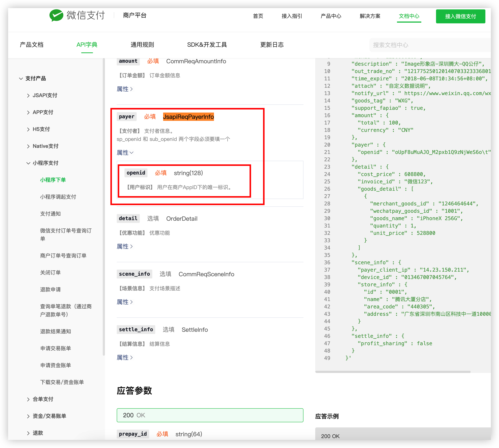
Task: Open 小程序调起支付 sidebar link
Action: 58,197
